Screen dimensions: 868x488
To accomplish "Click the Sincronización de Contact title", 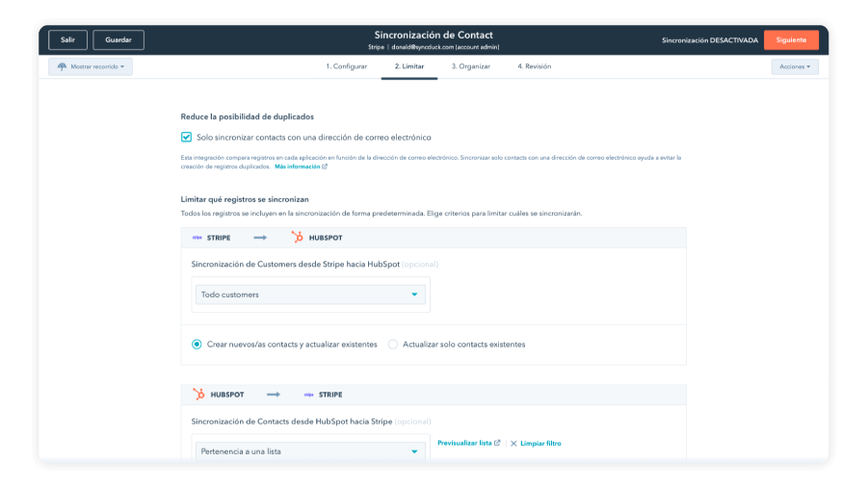I will 434,35.
